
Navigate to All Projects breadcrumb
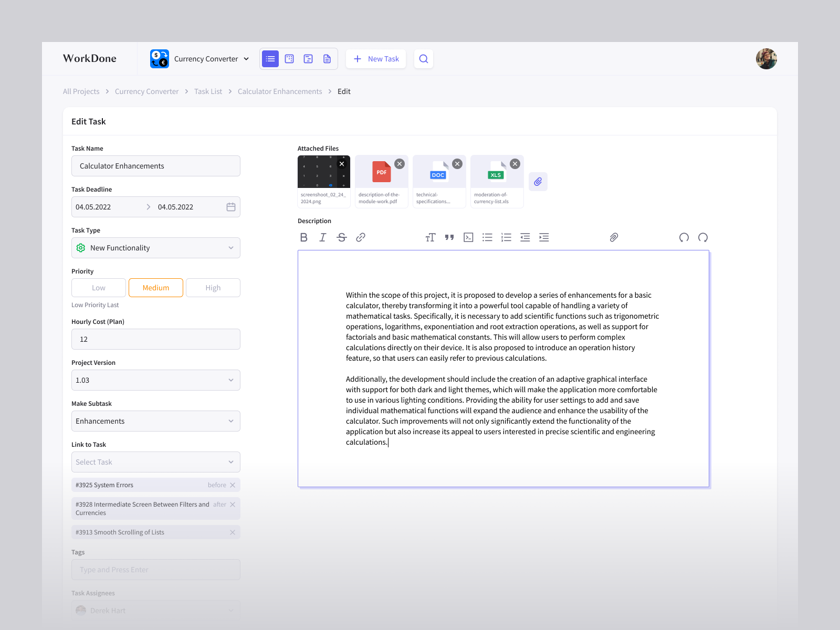[x=81, y=91]
